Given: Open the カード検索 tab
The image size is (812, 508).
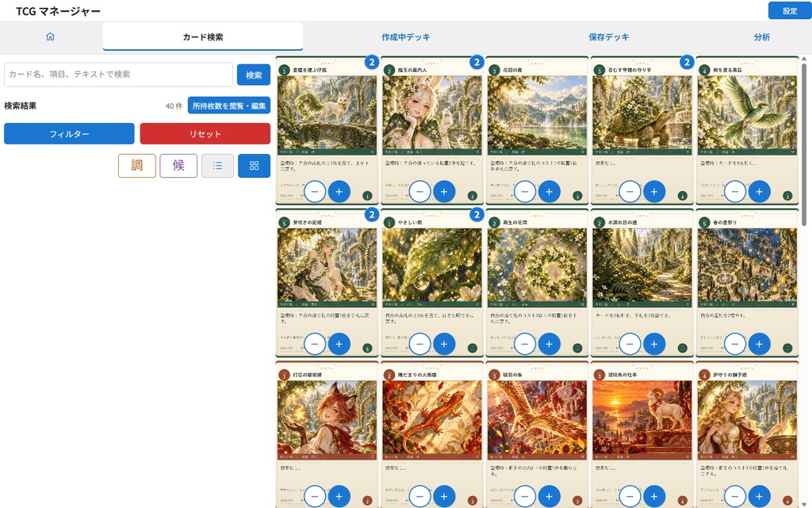Looking at the screenshot, I should (x=203, y=37).
